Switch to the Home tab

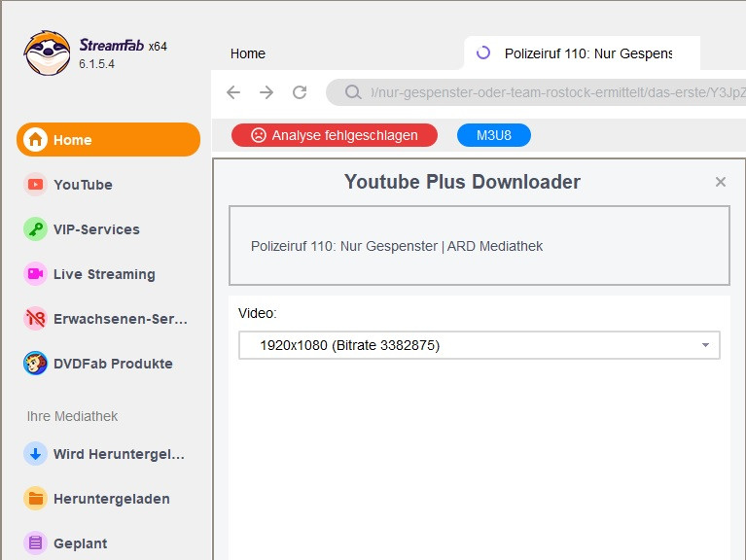click(x=248, y=53)
